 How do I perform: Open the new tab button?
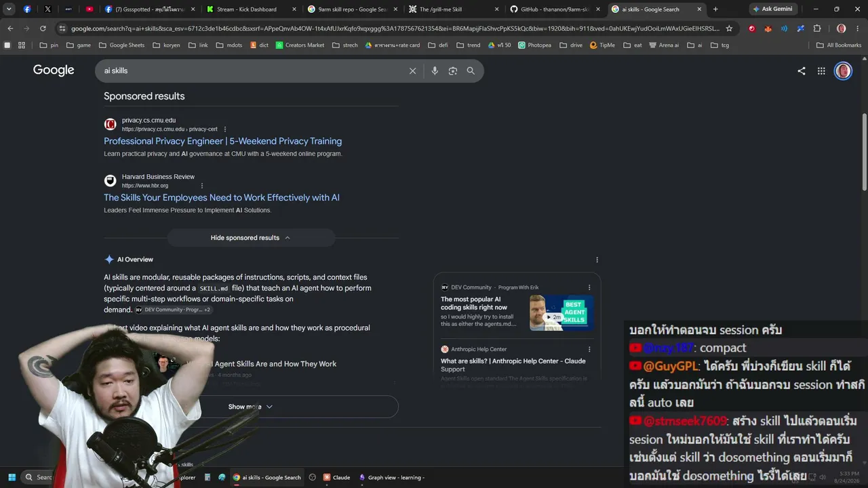[715, 9]
